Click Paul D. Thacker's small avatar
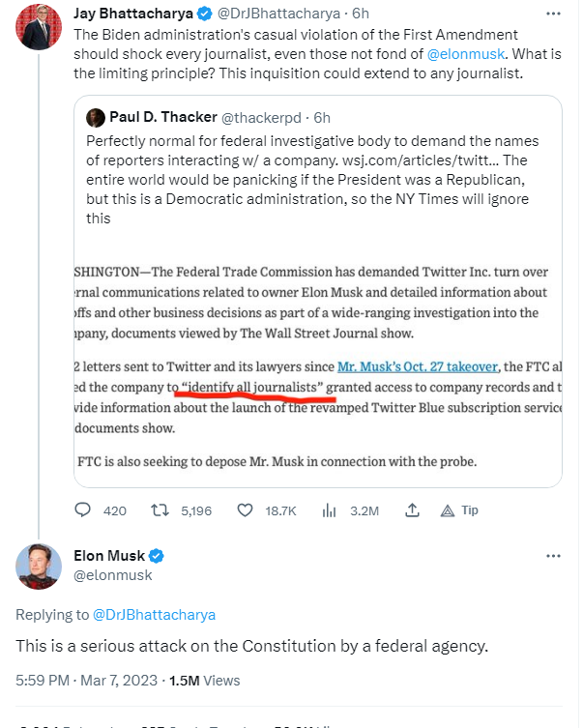This screenshot has height=728, width=583. click(95, 118)
